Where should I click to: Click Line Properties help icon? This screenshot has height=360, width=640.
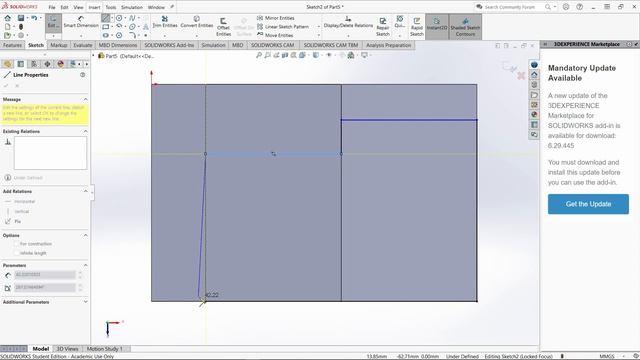[82, 75]
